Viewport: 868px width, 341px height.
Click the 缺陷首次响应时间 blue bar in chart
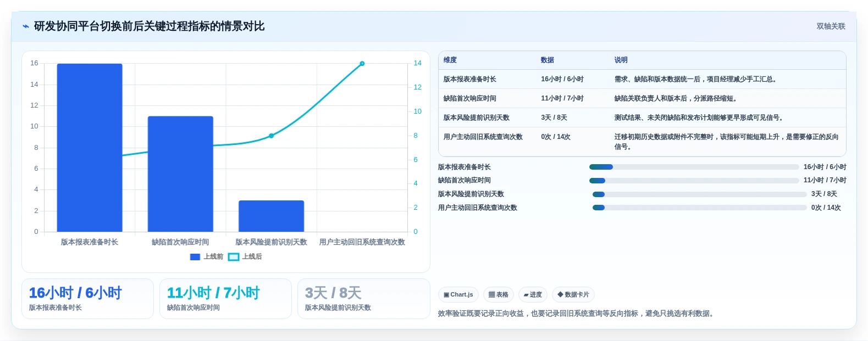[180, 174]
